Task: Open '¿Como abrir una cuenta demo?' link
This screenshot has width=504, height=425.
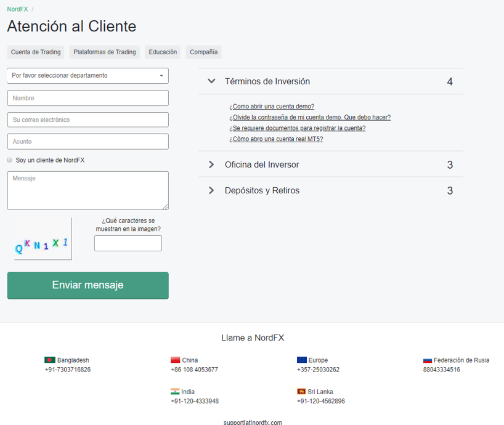Action: coord(272,106)
